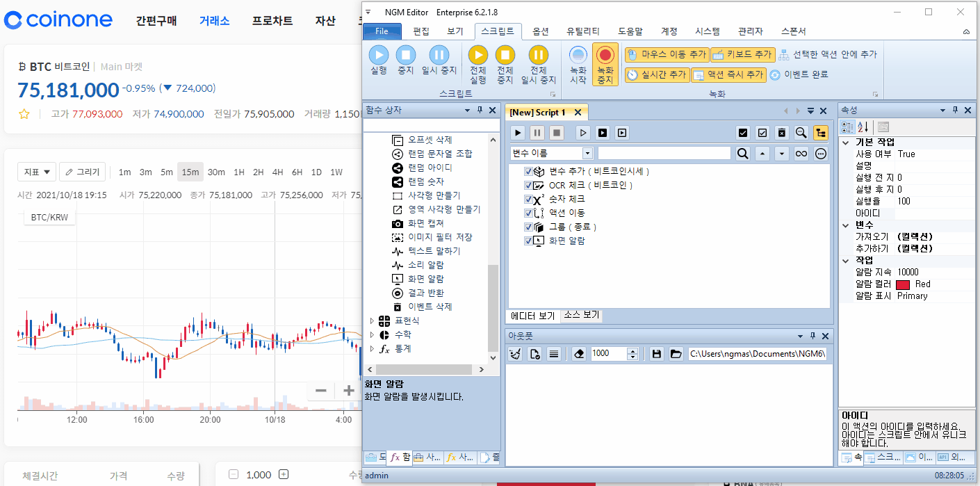Stop the script with the blue 중지 button
This screenshot has height=486, width=980.
(406, 60)
